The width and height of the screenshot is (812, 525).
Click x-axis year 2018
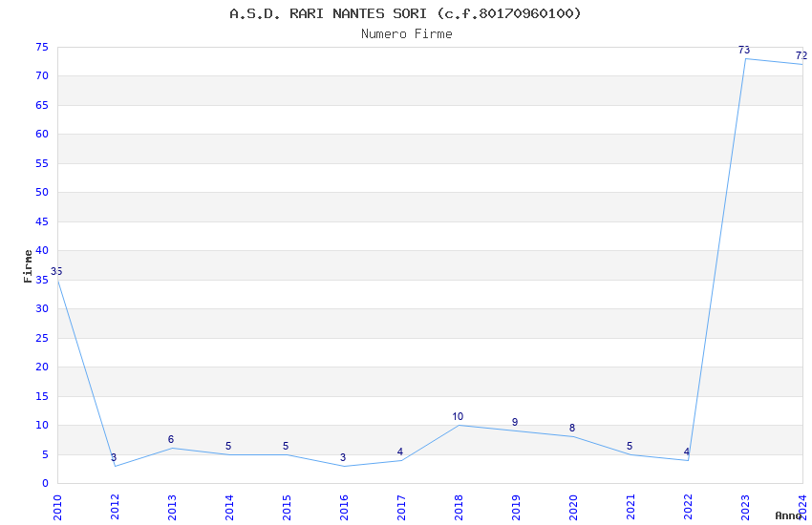[459, 508]
